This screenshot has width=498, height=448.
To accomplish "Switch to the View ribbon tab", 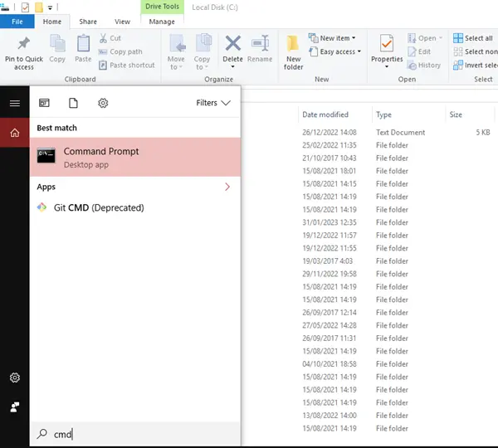I will (122, 22).
